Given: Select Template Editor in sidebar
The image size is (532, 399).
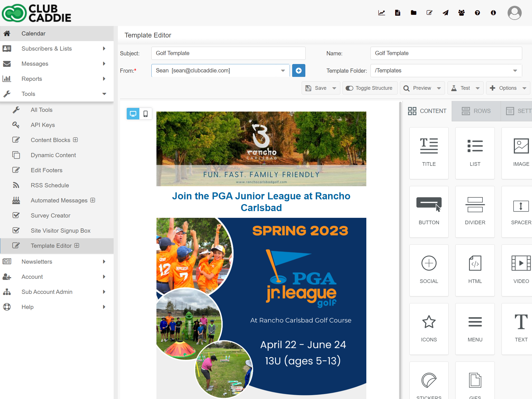Looking at the screenshot, I should point(57,246).
